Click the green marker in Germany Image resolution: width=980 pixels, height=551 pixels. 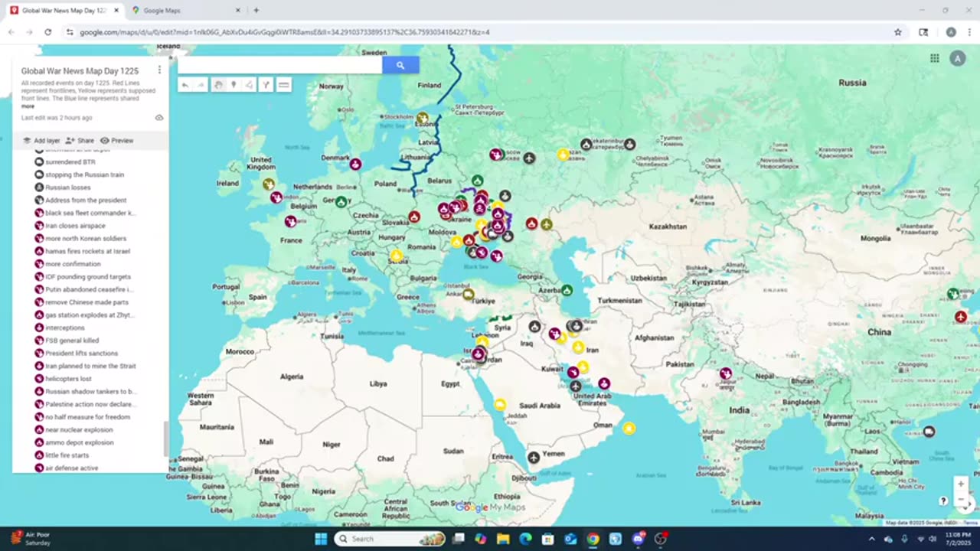[341, 202]
